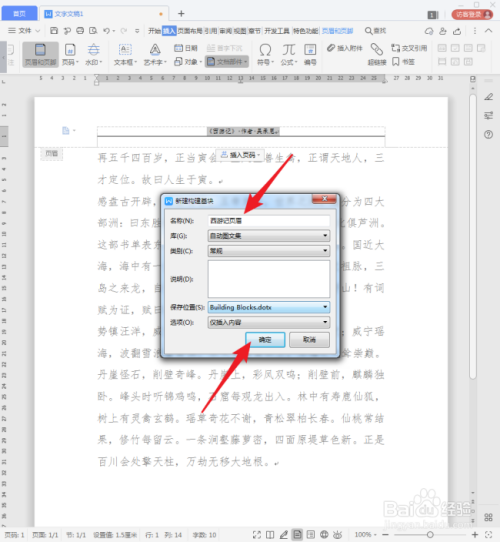Viewport: 500px width, 542px height.
Task: Click the full screen icon in status bar
Action: coord(257,535)
